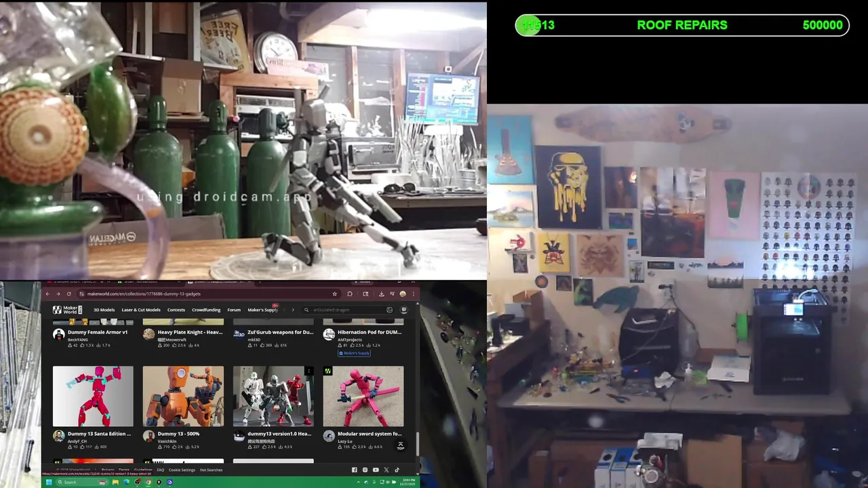Viewport: 868px width, 488px height.
Task: Bookmark this page with the star icon
Action: (334, 294)
